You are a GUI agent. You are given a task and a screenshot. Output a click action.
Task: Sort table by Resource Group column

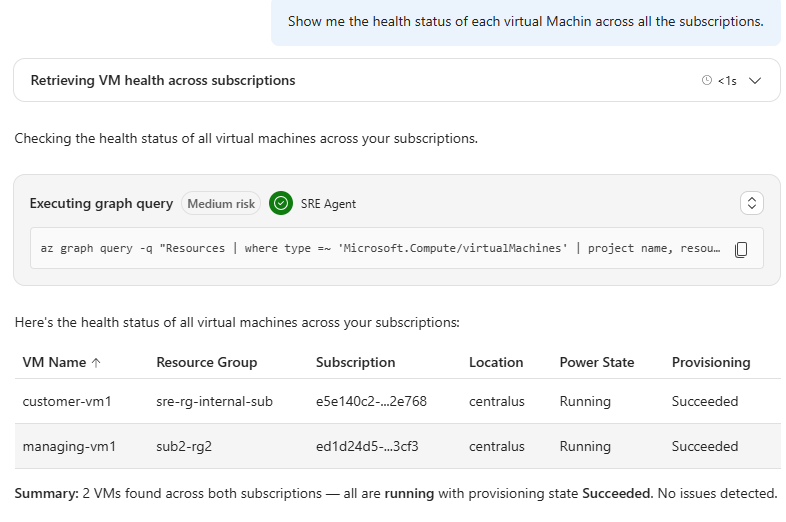(206, 362)
